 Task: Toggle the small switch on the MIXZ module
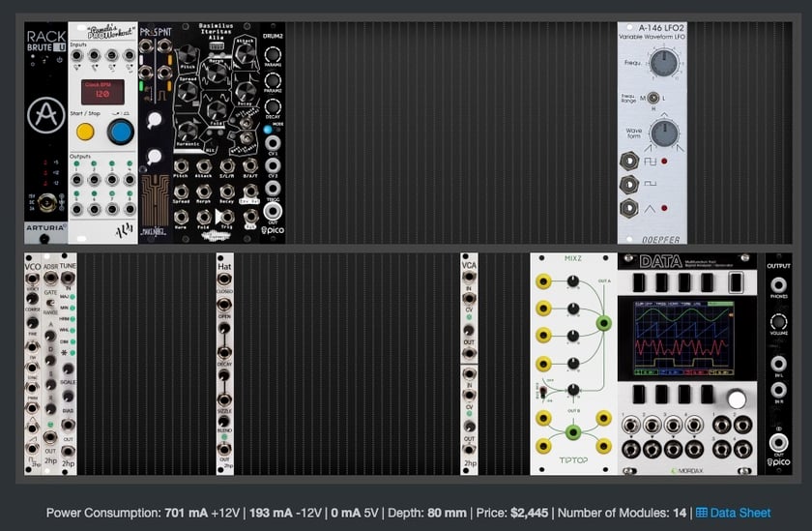542,392
